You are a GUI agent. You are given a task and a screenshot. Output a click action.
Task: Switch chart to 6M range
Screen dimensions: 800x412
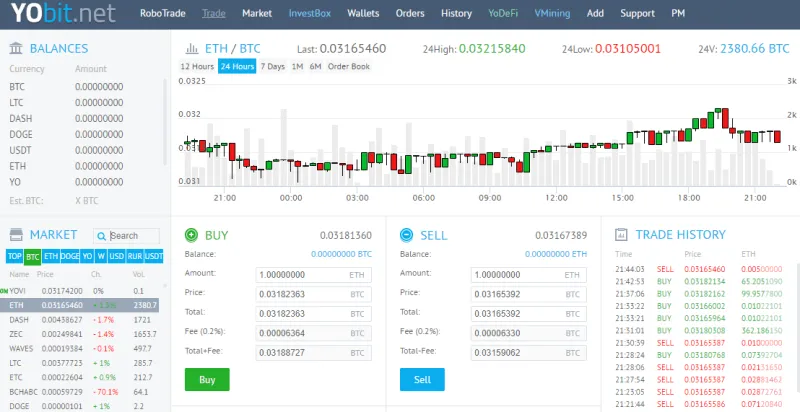pos(315,66)
